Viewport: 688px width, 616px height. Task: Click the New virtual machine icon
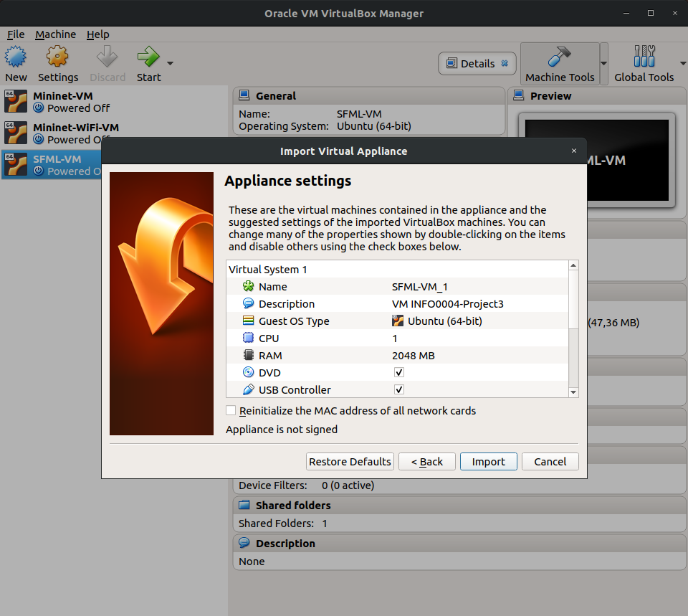click(16, 57)
